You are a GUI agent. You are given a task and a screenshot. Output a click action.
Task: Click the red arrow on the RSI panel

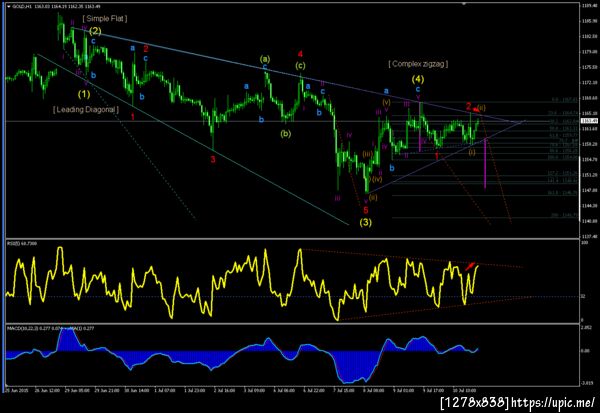470,266
